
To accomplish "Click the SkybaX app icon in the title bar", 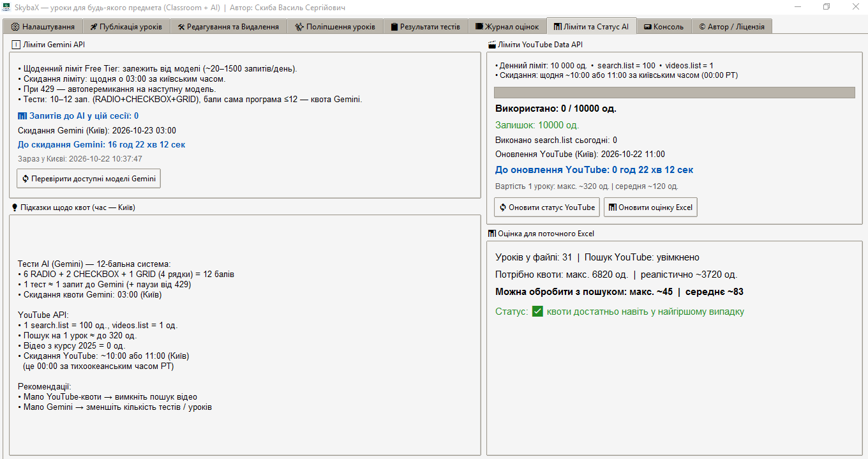I will pos(6,6).
